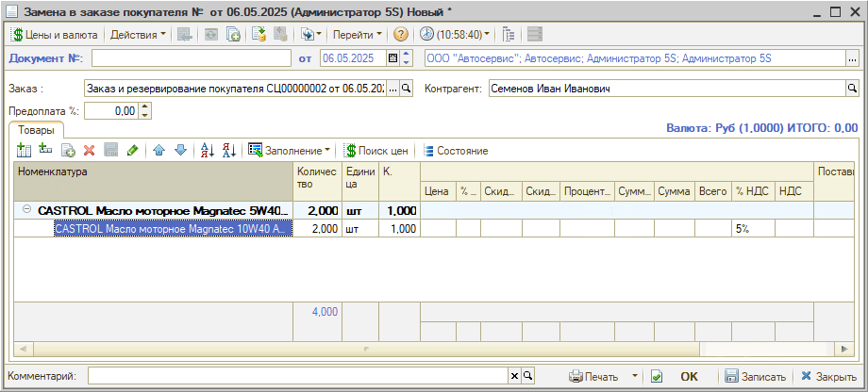
Task: Open help via question mark icon
Action: point(401,35)
